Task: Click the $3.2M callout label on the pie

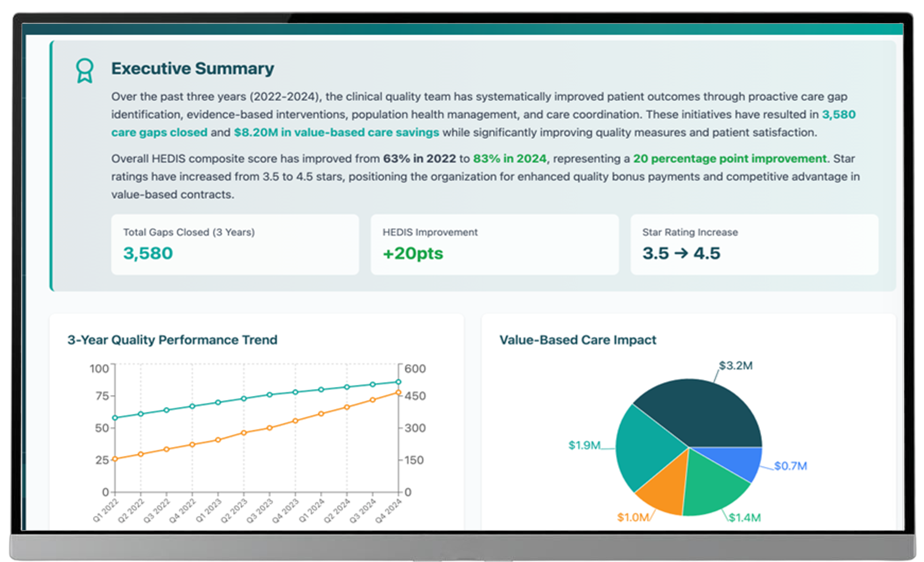Action: tap(736, 366)
